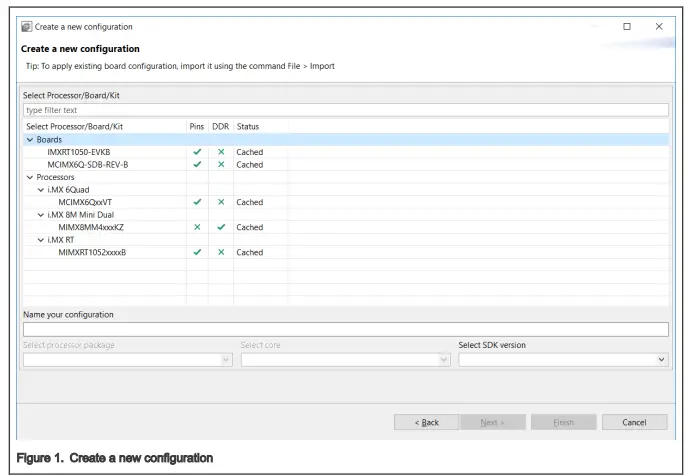Image resolution: width=687 pixels, height=476 pixels.
Task: Click DDR cross for MIMXRT1052xxxxB
Action: (x=221, y=252)
